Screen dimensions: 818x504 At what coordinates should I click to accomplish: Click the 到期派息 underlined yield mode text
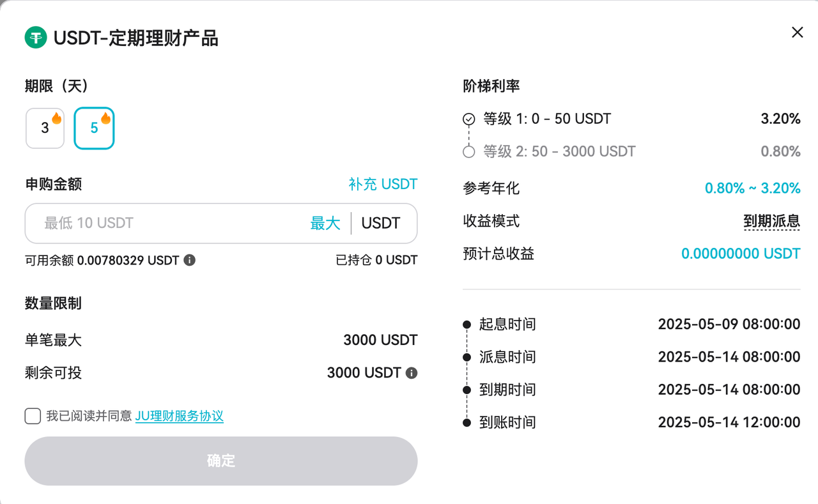(x=772, y=222)
